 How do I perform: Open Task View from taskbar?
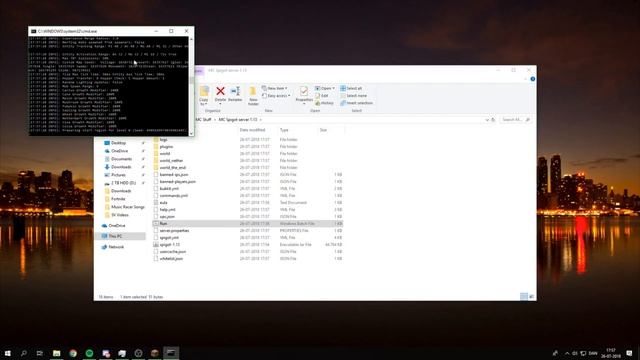click(x=40, y=353)
